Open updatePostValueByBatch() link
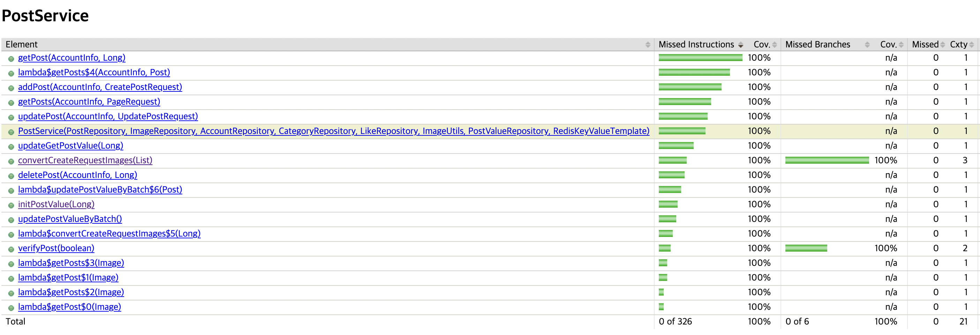 [x=70, y=219]
